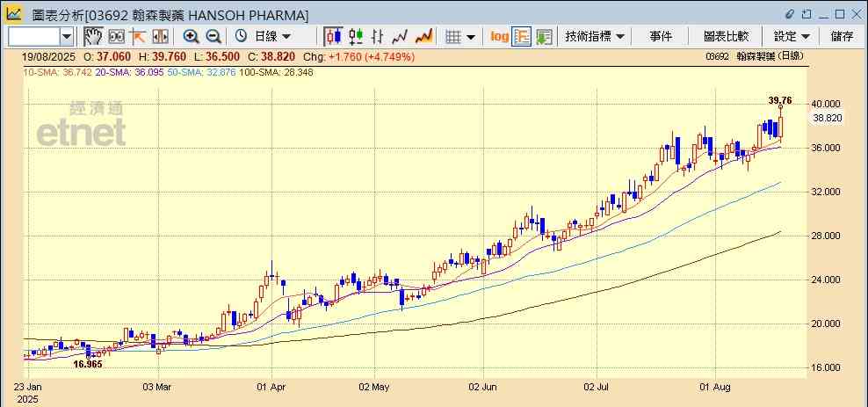This screenshot has width=868, height=407.
Task: Click the paperclip pin icon in title bar
Action: (x=790, y=14)
